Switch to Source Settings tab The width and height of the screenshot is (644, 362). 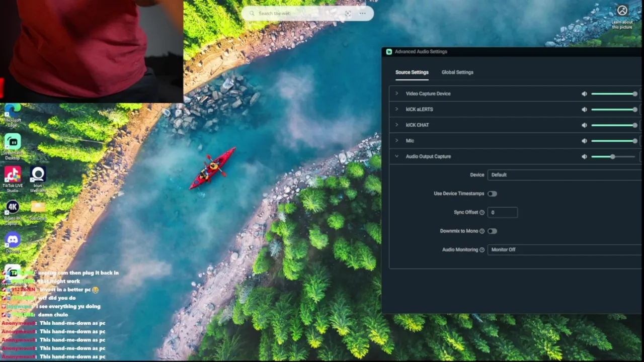[x=412, y=72]
